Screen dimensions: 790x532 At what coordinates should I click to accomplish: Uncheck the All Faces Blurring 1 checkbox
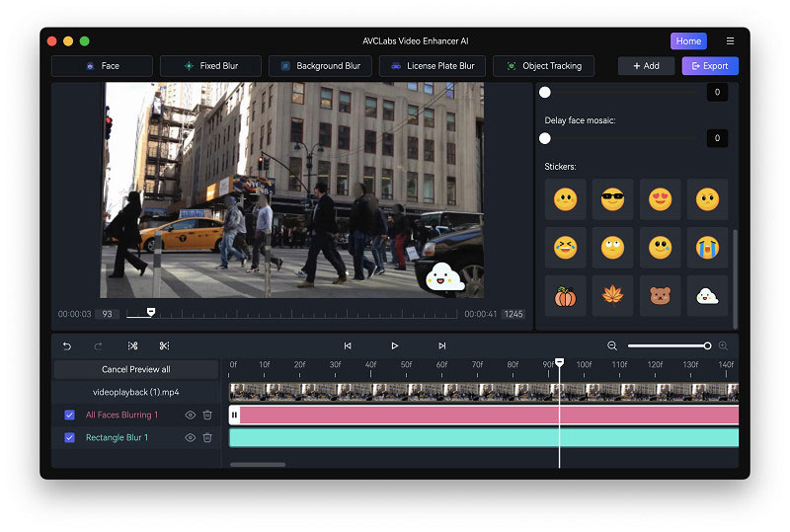[70, 415]
